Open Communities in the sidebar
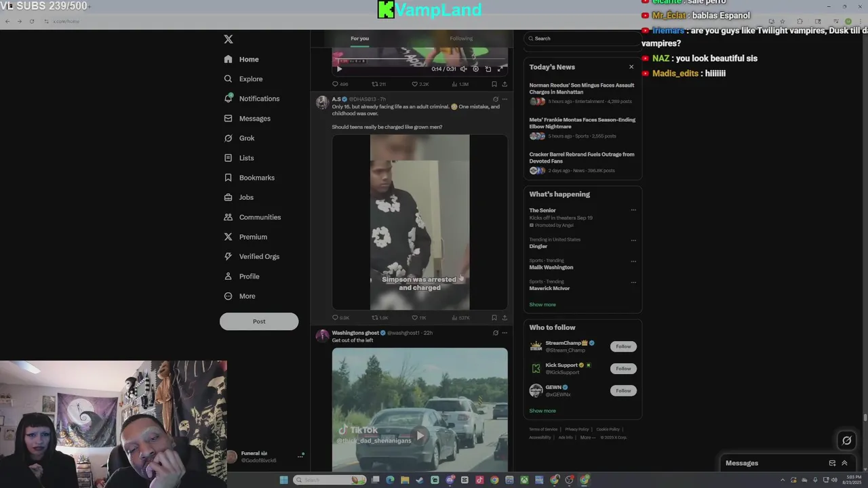This screenshot has height=488, width=868. click(252, 217)
